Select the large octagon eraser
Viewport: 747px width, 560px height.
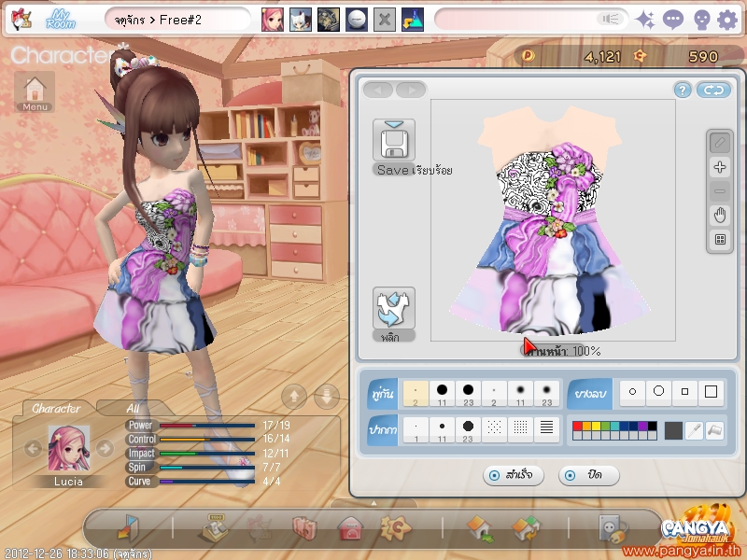(x=658, y=392)
